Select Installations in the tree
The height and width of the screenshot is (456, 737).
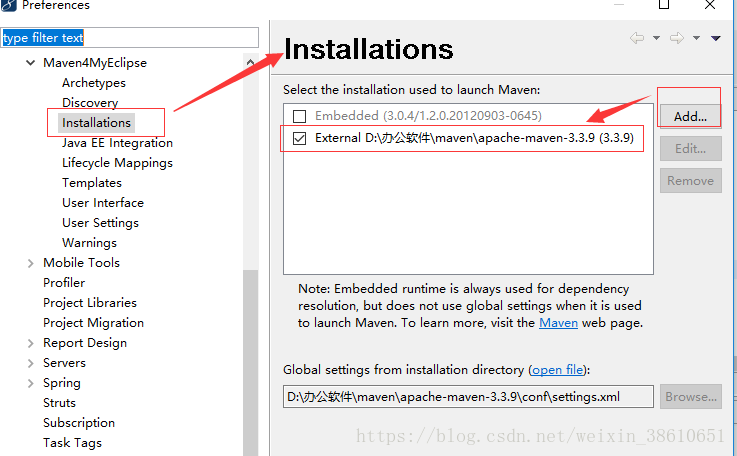(96, 123)
